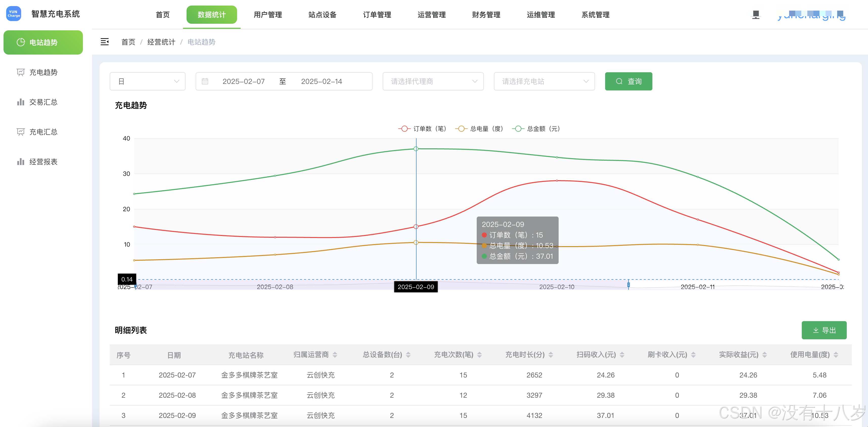Toggle 订单数（笔）legend series

tap(422, 129)
